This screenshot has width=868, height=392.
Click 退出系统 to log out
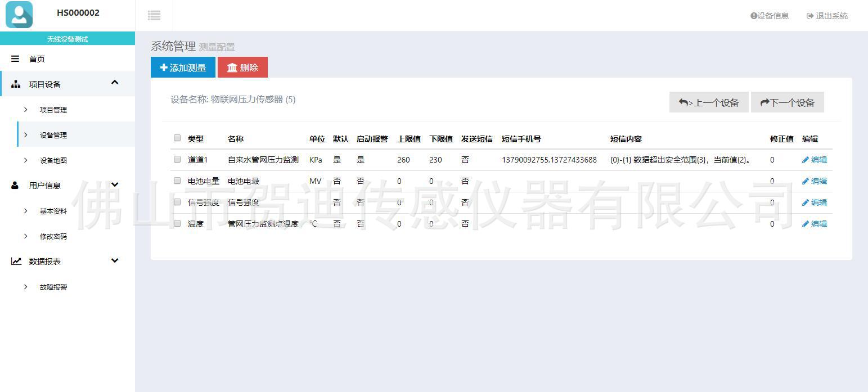tap(827, 16)
